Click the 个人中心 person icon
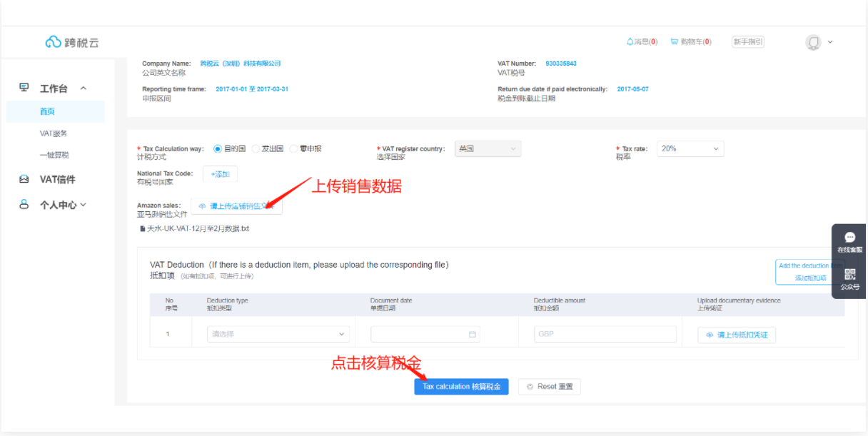 (x=24, y=204)
